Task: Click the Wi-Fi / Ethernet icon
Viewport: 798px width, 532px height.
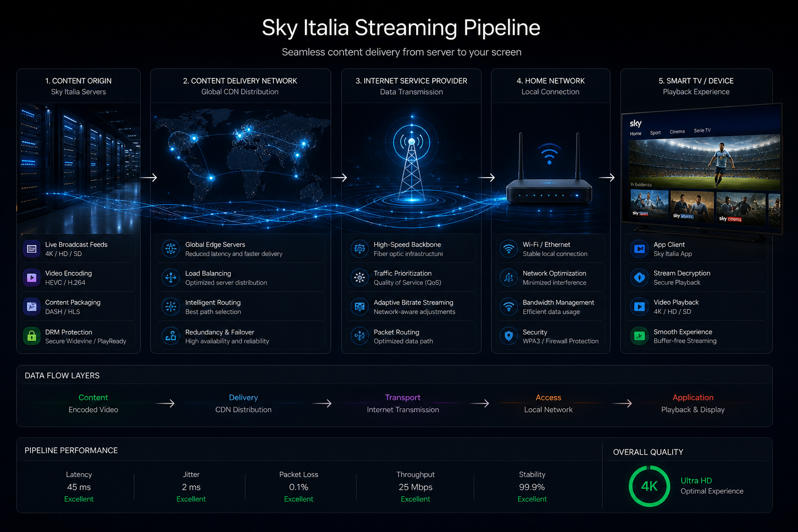Action: coord(509,249)
